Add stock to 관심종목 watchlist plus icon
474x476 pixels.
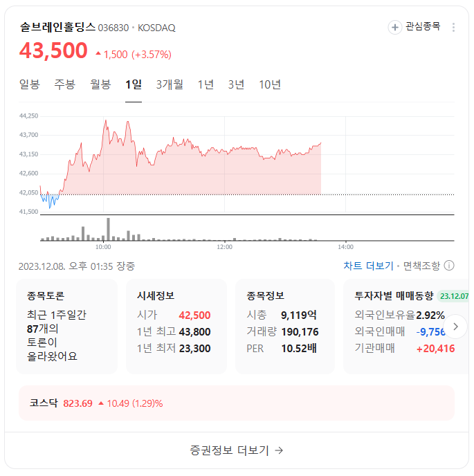point(394,28)
